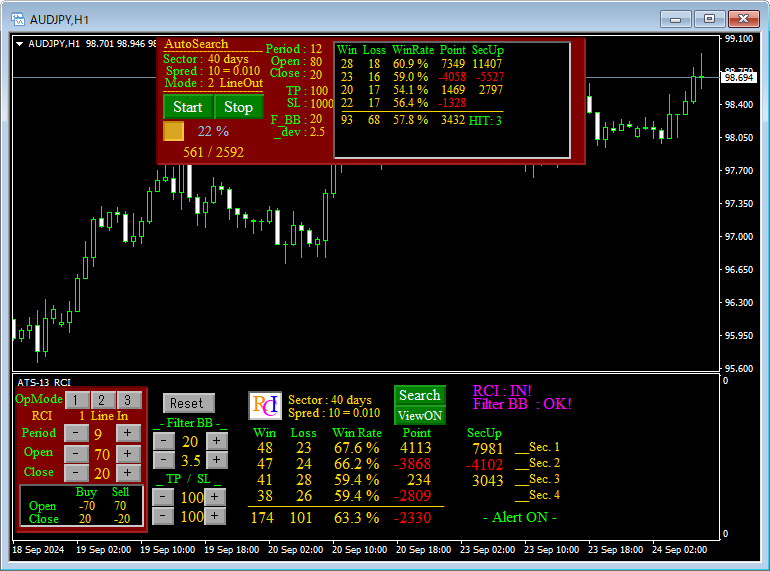Stop the AutoSearch

point(239,107)
